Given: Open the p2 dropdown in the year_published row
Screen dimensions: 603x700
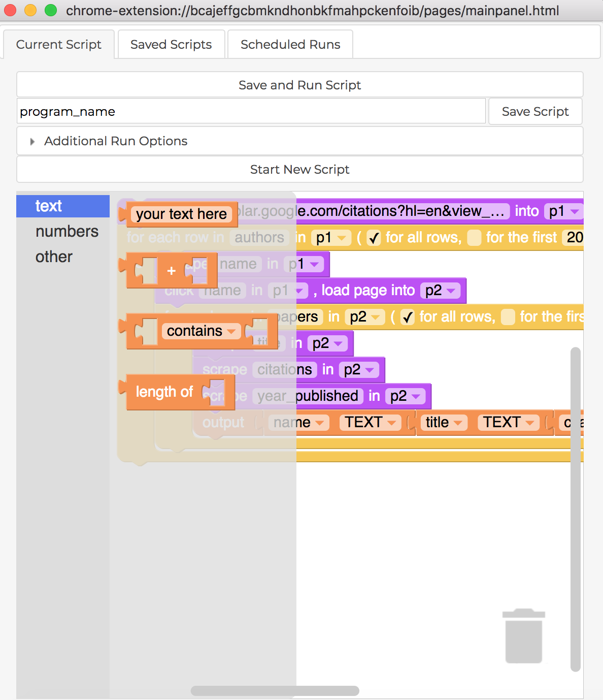Looking at the screenshot, I should [405, 396].
